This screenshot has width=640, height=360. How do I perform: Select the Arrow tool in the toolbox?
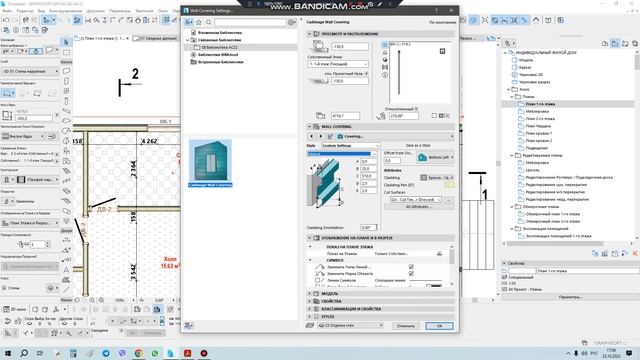pos(66,42)
